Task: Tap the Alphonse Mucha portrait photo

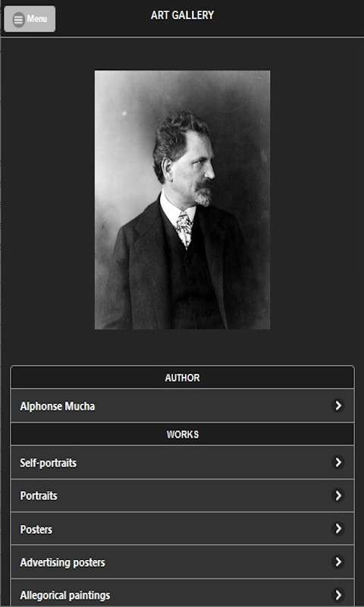Action: (x=182, y=200)
